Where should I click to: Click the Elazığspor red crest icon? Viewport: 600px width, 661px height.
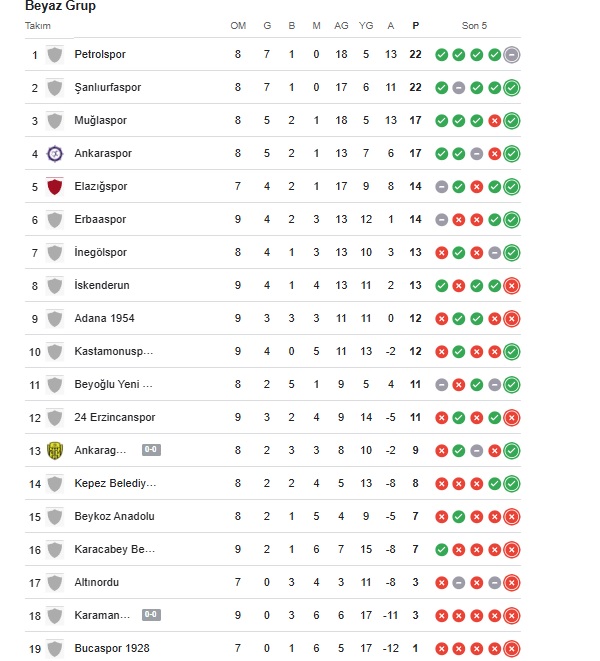pos(54,186)
